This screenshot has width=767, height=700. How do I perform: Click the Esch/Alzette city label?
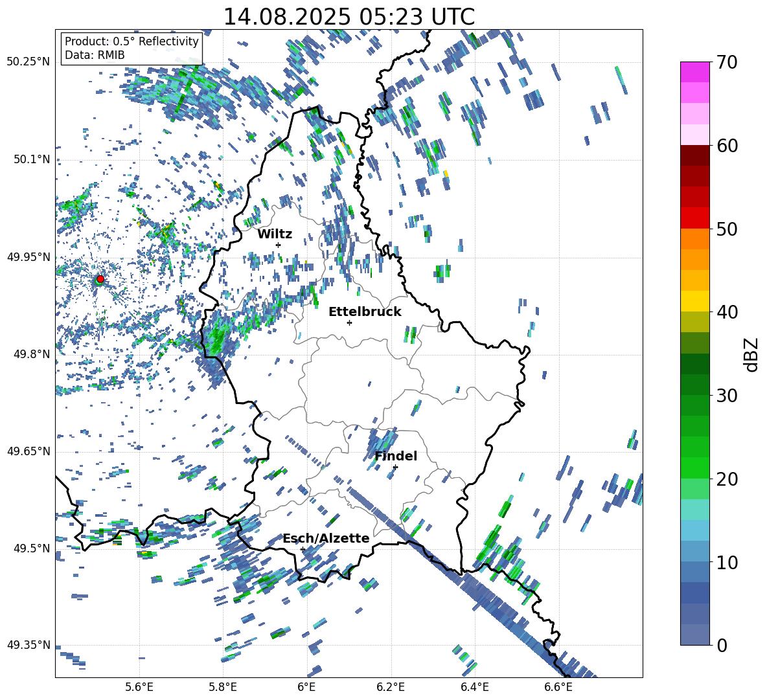click(x=326, y=539)
